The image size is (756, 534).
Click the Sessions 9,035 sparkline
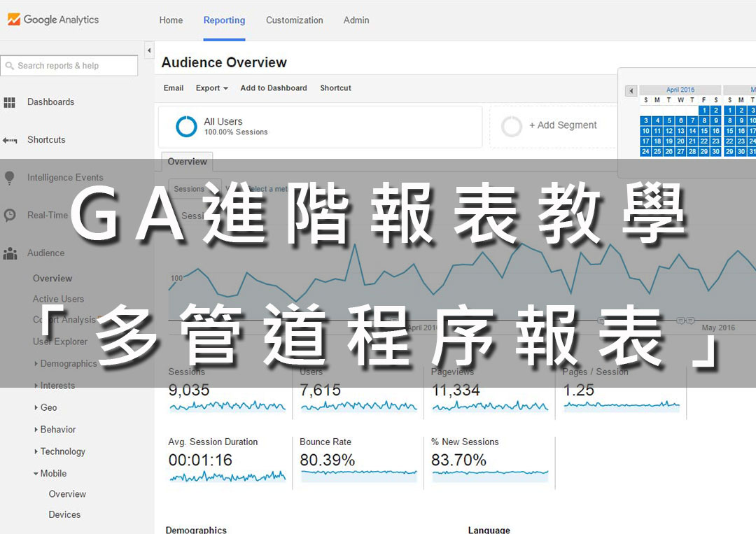(x=227, y=407)
